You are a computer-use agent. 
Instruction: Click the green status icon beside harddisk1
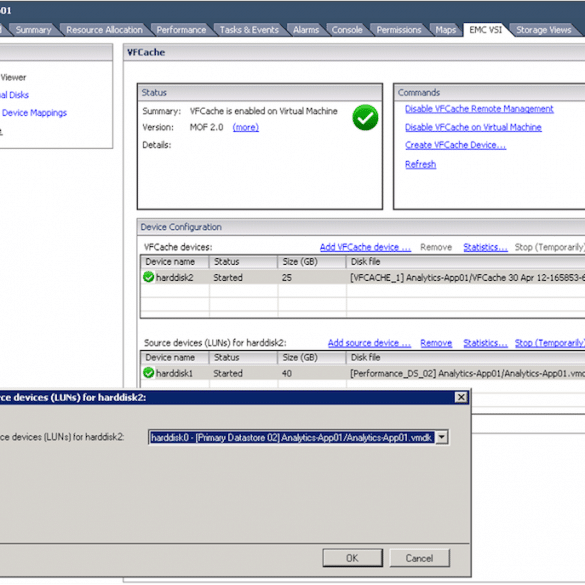148,372
